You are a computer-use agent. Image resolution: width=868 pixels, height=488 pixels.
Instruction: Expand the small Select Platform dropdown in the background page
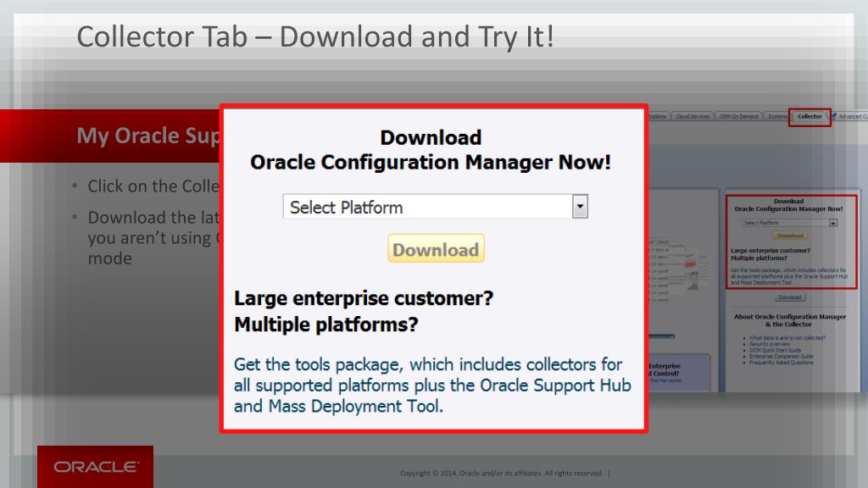789,223
